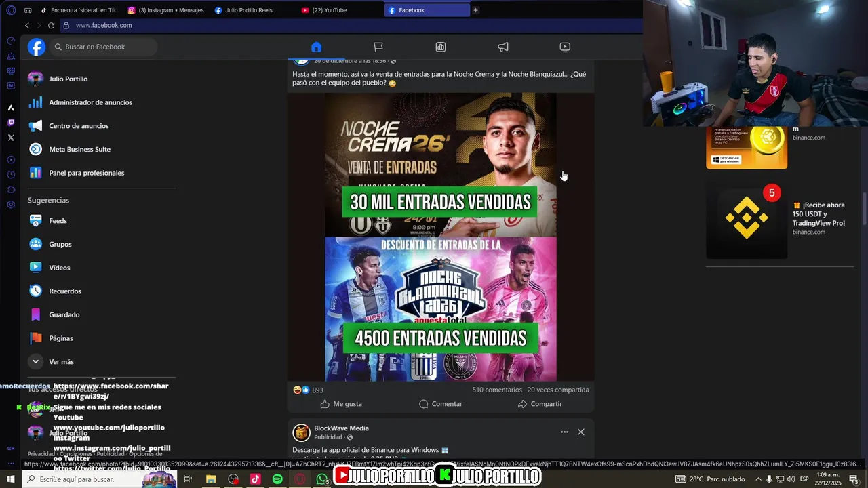Open the Aria AI icon in Opera sidebar
Image resolution: width=868 pixels, height=488 pixels.
pos(11,108)
